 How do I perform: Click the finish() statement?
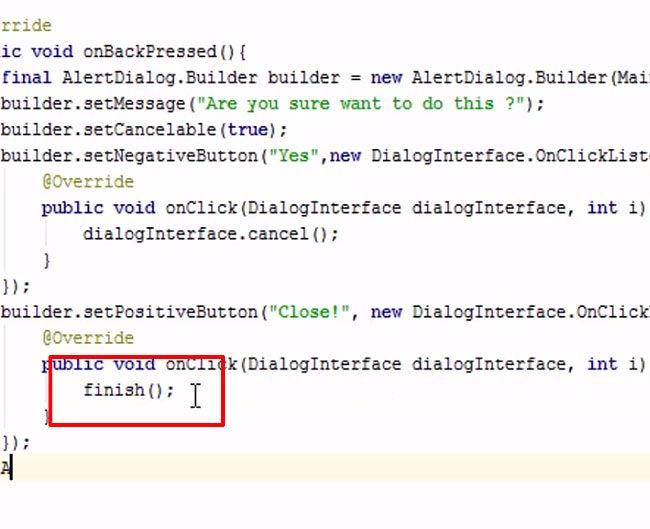point(129,391)
